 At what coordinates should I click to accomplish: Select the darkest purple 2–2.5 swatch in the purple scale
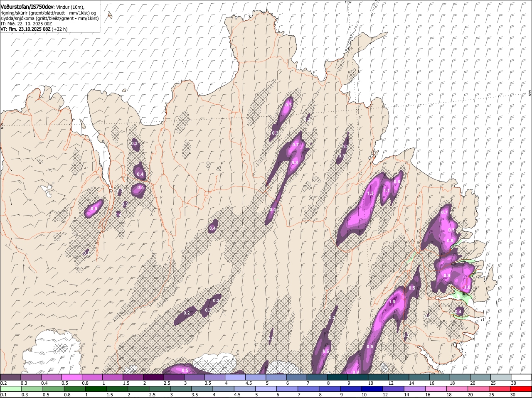pos(153,377)
